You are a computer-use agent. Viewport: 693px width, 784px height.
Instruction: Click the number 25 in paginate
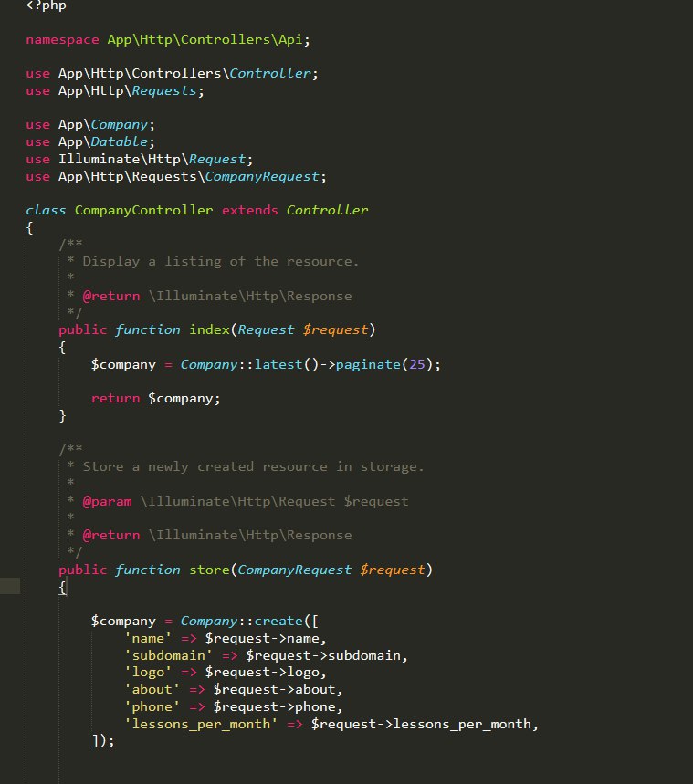pos(416,364)
